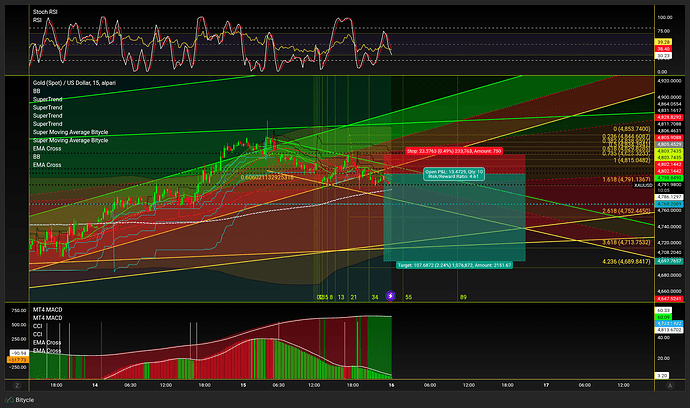Click Fibonacci time marker 89
690x408 pixels.
[463, 297]
